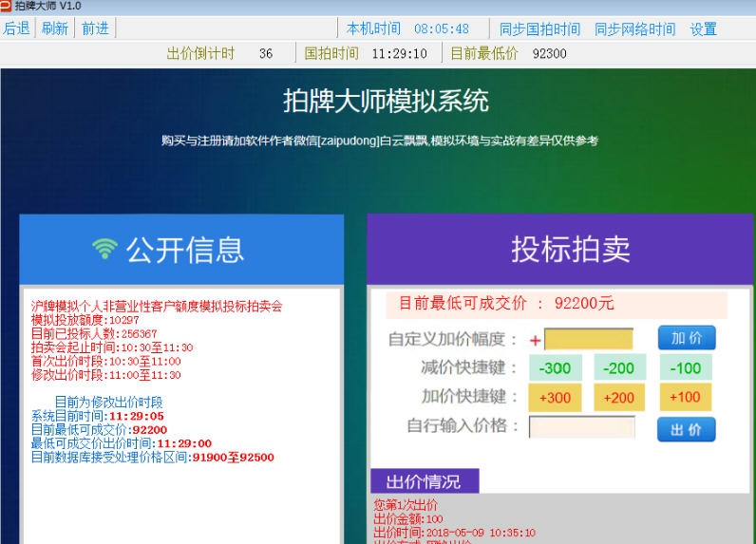756x544 pixels.
Task: Click 修改出价时段:11:00至11:30 line
Action: [106, 374]
